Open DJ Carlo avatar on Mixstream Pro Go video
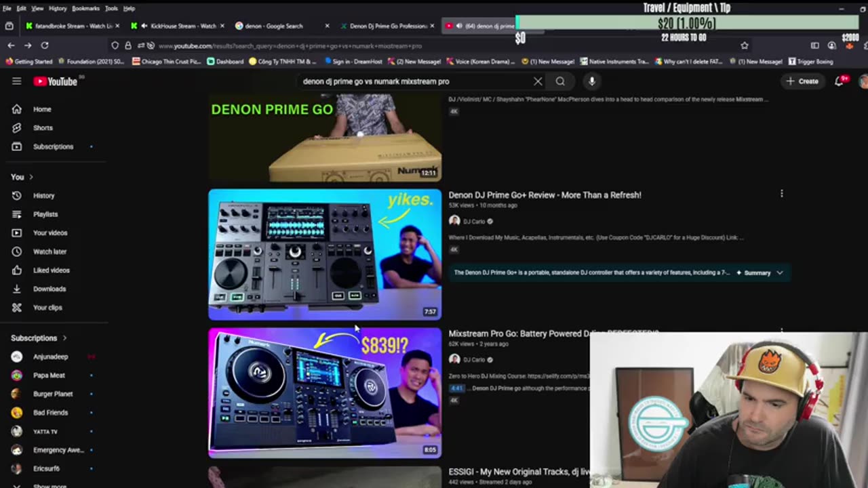The height and width of the screenshot is (488, 868). click(454, 359)
